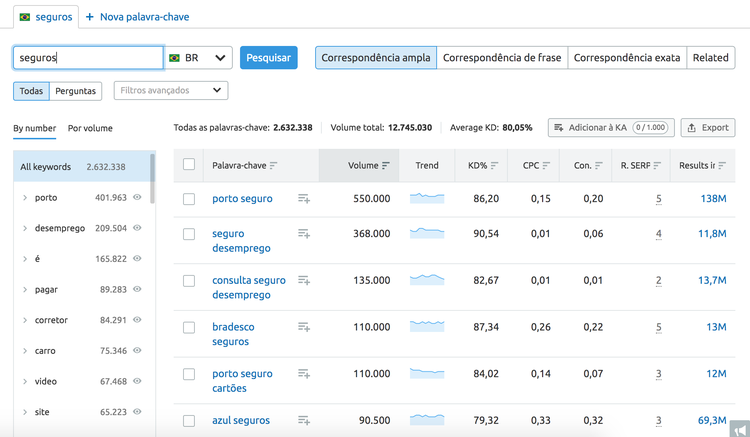View trend chart for bradesco seguros
The width and height of the screenshot is (750, 437).
click(x=427, y=326)
